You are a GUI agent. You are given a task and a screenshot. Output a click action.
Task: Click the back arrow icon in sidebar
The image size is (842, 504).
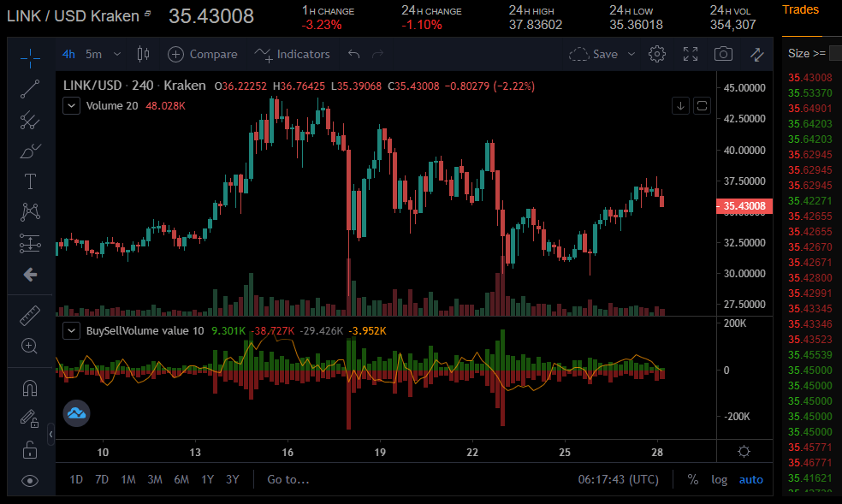click(30, 275)
